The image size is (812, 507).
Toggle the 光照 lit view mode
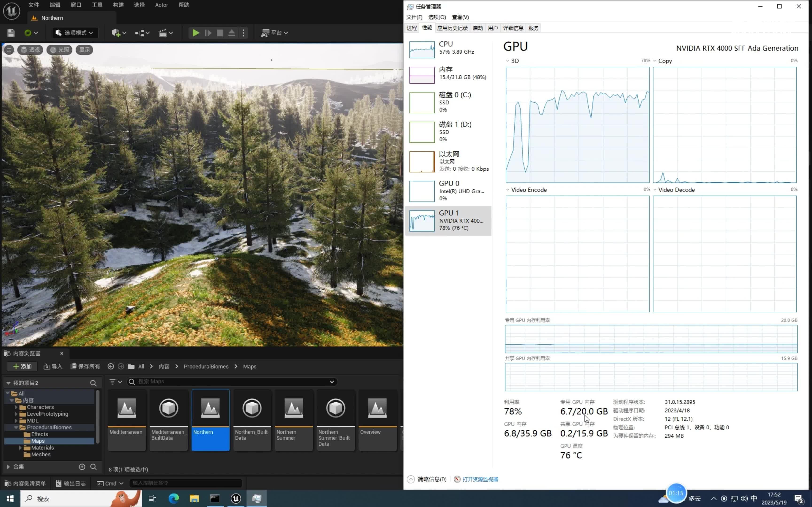pyautogui.click(x=60, y=50)
